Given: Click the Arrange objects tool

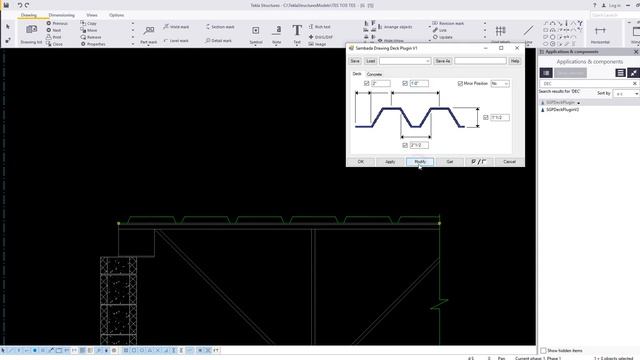Looking at the screenshot, I should click(395, 27).
